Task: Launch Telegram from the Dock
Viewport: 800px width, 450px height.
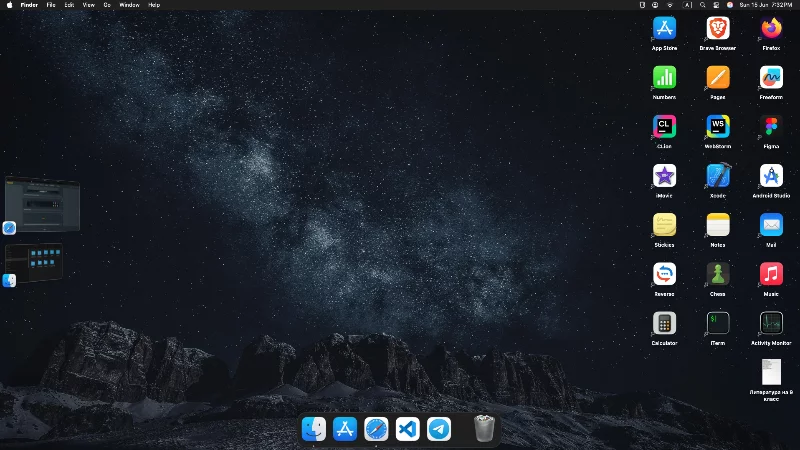Action: point(439,429)
